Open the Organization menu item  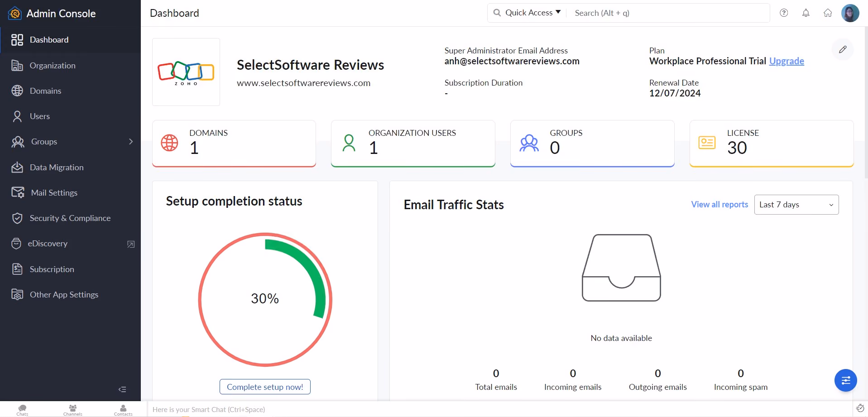70,66
